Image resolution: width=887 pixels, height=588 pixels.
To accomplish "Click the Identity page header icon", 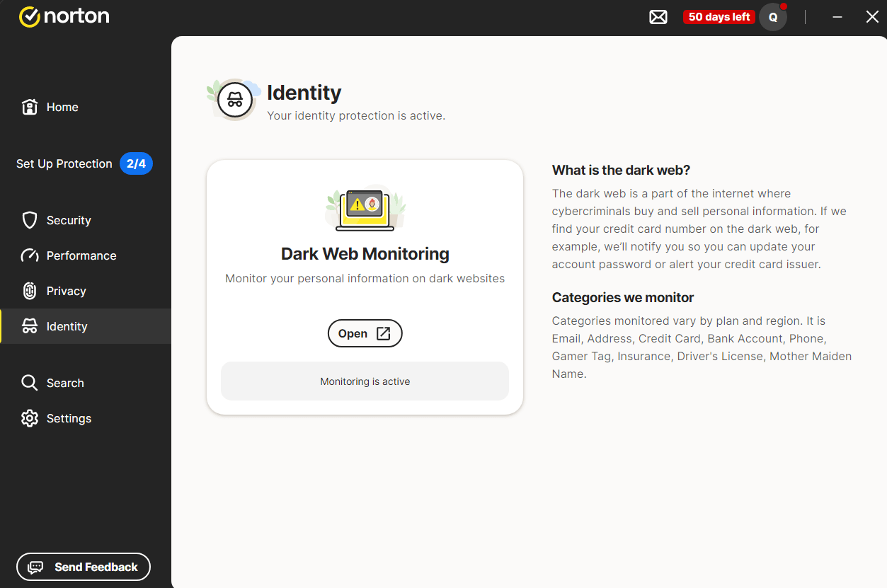I will (233, 99).
